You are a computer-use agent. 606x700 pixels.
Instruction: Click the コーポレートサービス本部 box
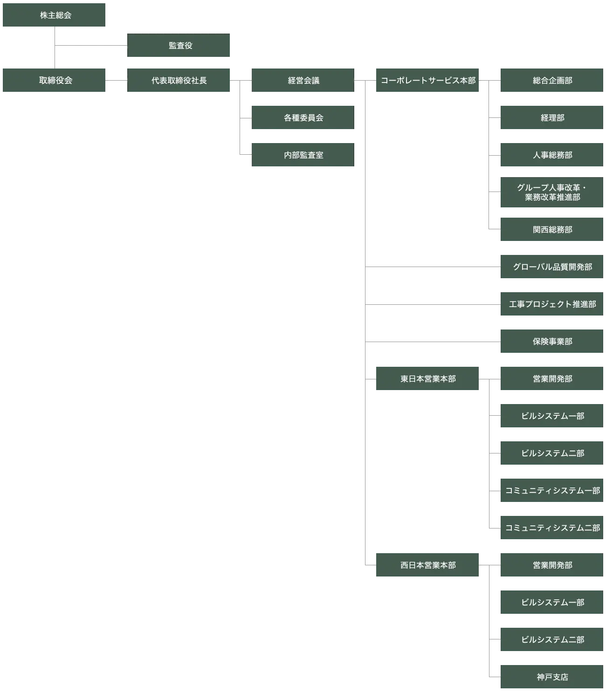tap(427, 80)
